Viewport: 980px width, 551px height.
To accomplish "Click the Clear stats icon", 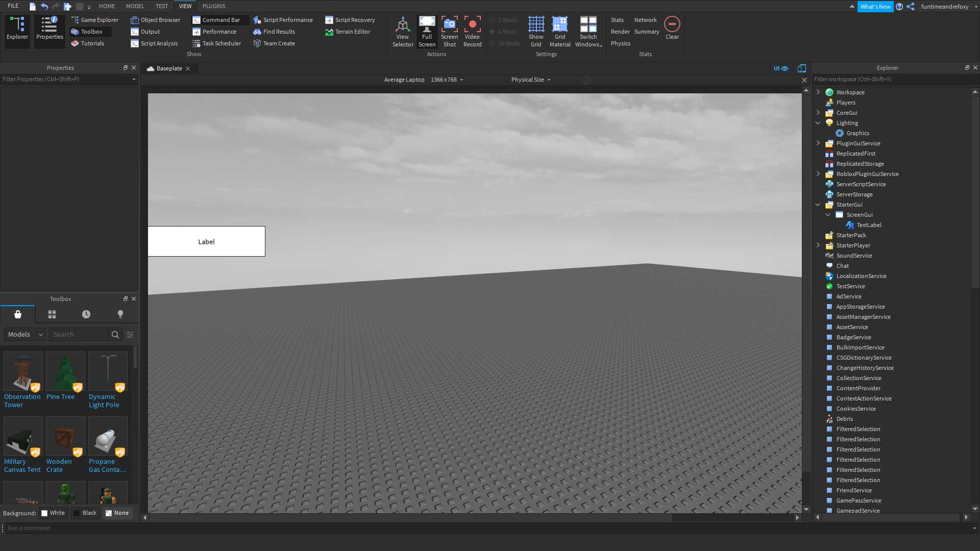I will [x=672, y=24].
